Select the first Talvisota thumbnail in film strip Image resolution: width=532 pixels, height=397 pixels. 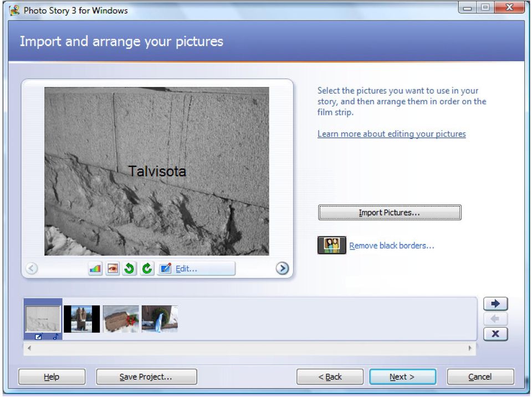[43, 319]
